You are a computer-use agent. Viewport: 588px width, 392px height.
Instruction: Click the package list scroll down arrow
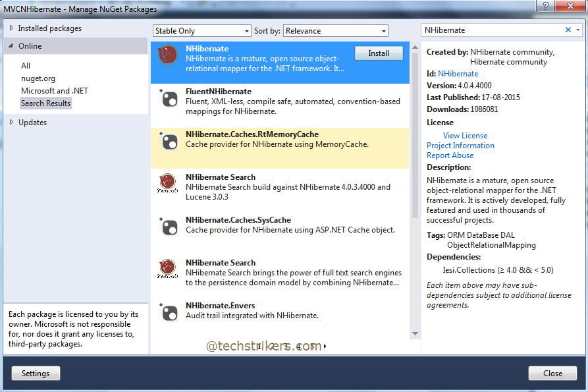(x=415, y=333)
